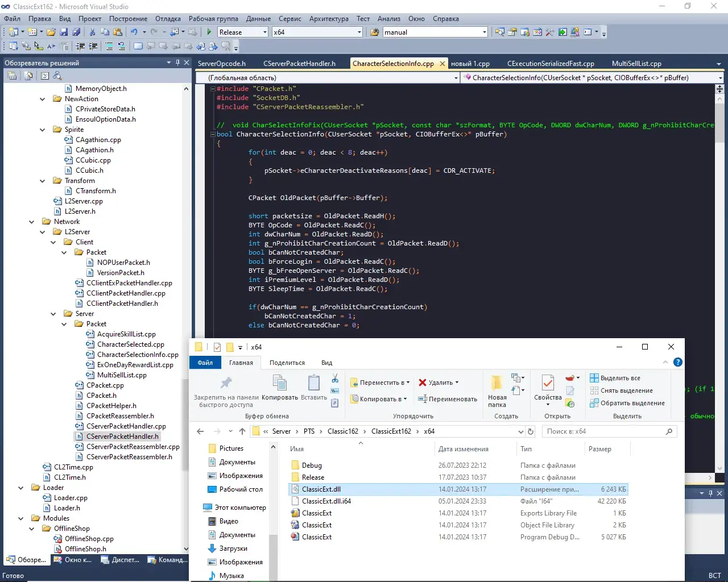Close the CharacterSelectionInfo.cpp tab
Screen dimensions: 728x582
442,64
